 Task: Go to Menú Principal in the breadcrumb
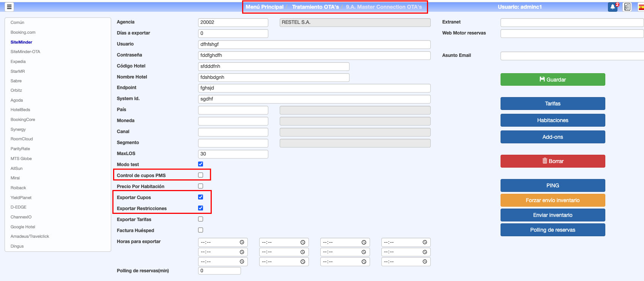tap(265, 7)
